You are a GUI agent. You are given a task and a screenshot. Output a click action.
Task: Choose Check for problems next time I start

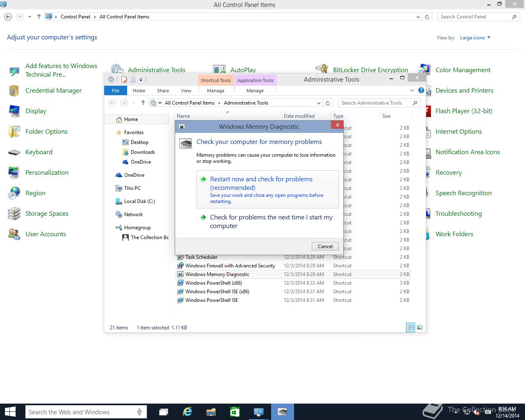(268, 221)
